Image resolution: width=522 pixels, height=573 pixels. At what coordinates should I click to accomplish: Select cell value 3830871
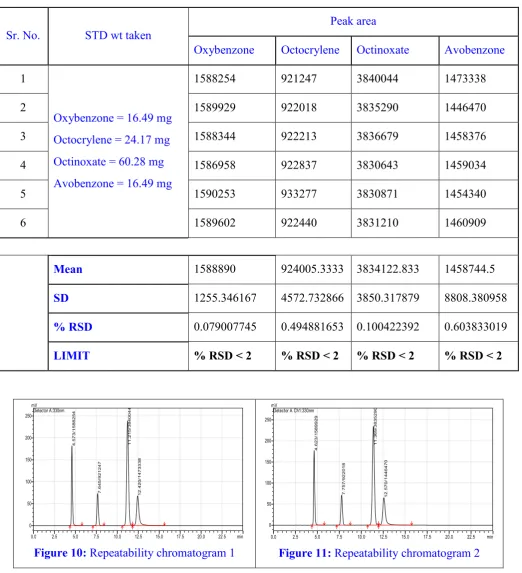tap(377, 194)
